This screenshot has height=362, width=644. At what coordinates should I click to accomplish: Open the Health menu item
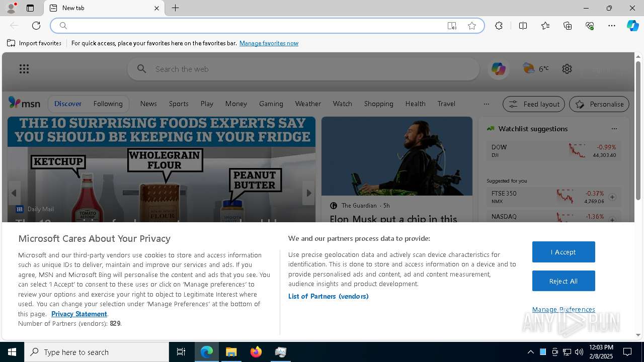(415, 104)
